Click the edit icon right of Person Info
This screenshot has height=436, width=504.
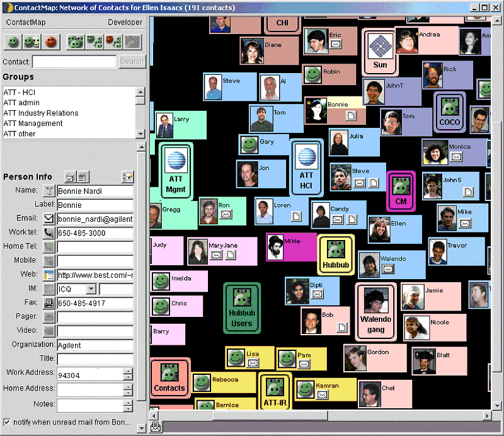click(128, 177)
